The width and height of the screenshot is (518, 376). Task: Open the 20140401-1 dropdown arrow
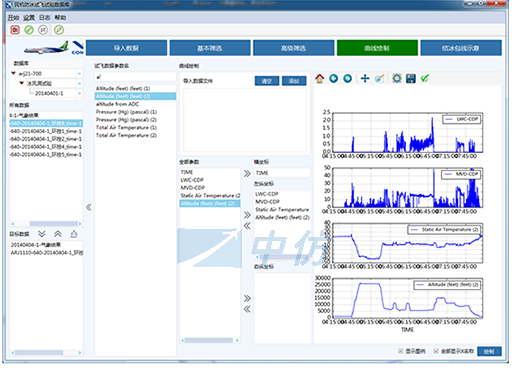click(x=80, y=93)
